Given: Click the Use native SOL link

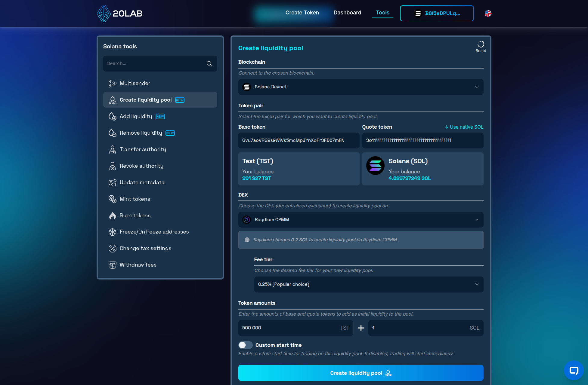Looking at the screenshot, I should click(x=464, y=127).
